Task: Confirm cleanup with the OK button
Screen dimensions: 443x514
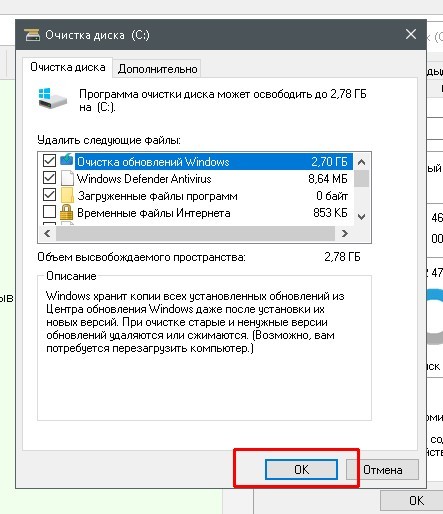Action: tap(301, 470)
